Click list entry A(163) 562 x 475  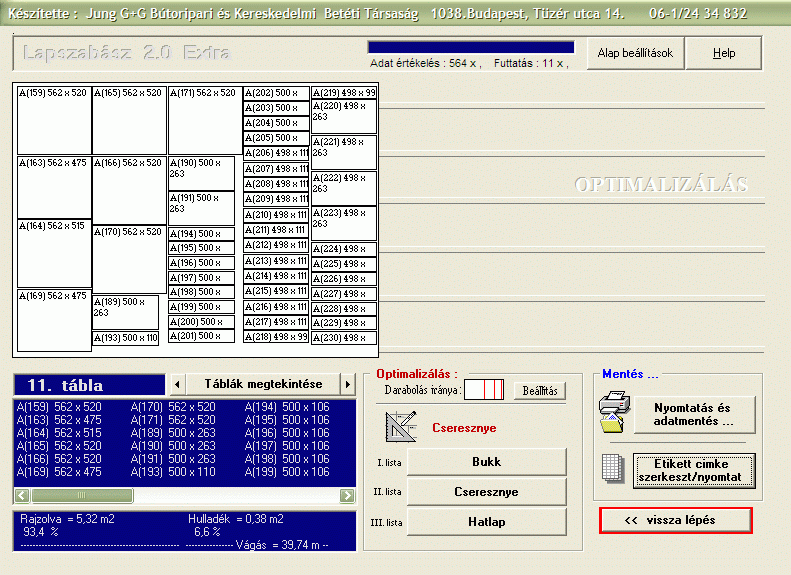(x=59, y=420)
